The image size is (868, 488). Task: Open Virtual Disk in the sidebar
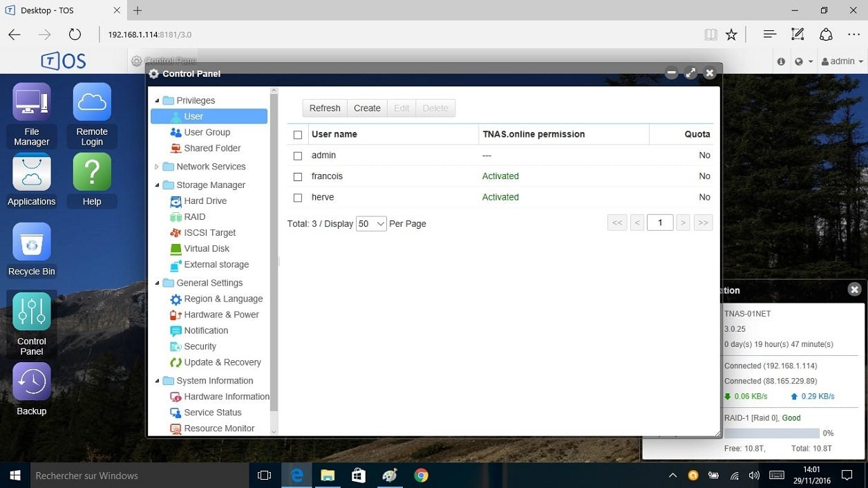coord(207,248)
